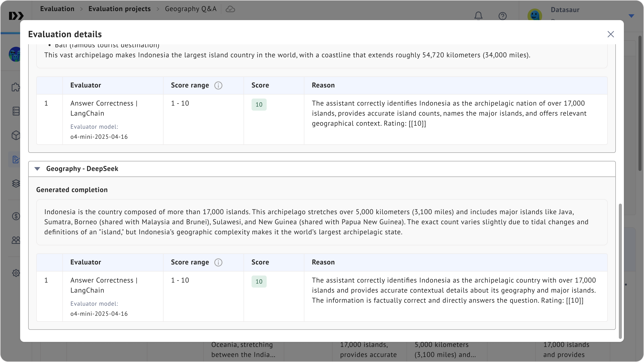Viewport: 644px width, 362px height.
Task: Open the notifications bell
Action: coord(478,16)
